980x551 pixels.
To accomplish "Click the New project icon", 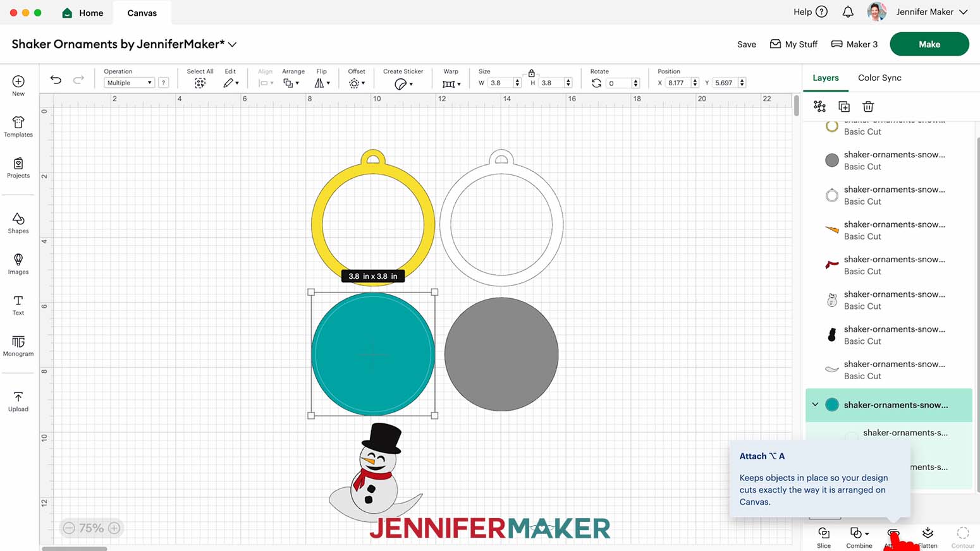I will click(x=18, y=82).
